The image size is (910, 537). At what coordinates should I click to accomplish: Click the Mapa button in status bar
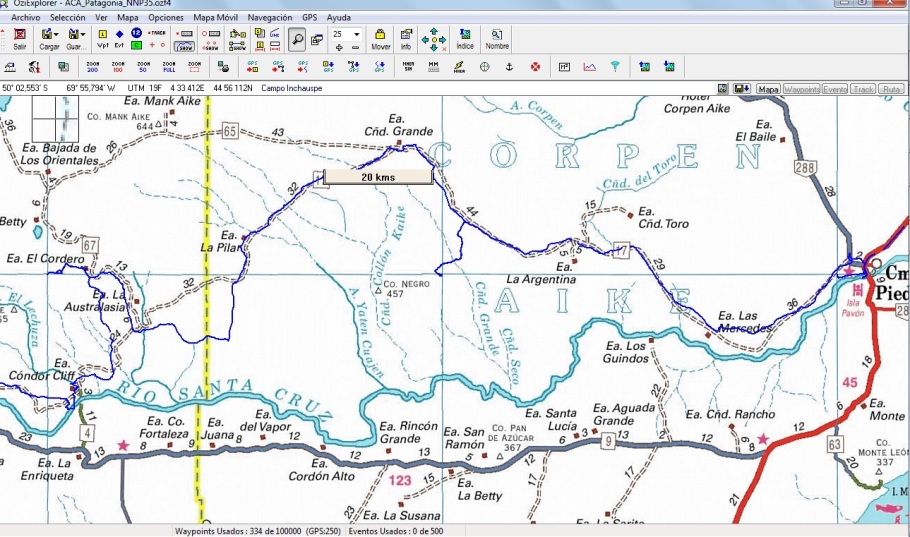pyautogui.click(x=768, y=89)
